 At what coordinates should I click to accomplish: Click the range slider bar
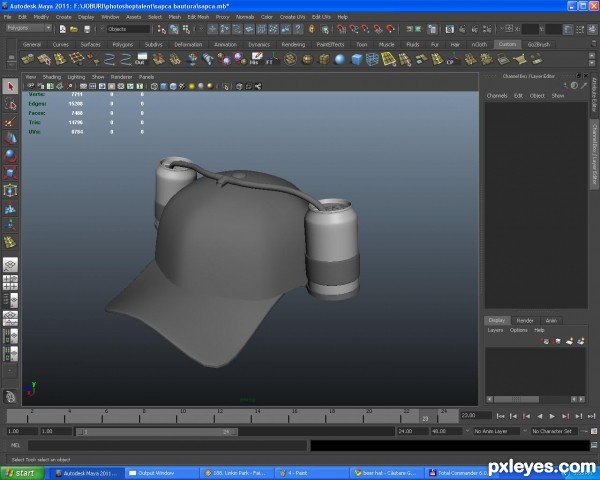tap(156, 432)
